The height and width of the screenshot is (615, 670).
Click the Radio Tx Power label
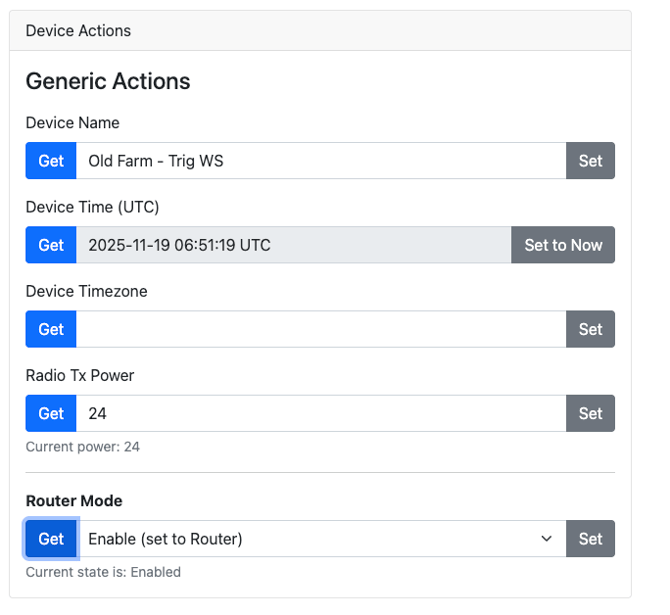80,376
